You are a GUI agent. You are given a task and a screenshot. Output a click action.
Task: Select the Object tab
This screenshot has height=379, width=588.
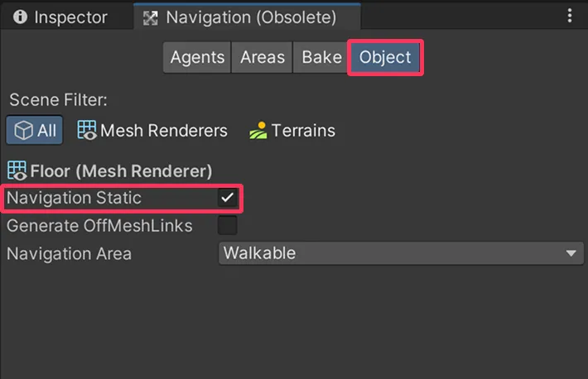pyautogui.click(x=385, y=57)
